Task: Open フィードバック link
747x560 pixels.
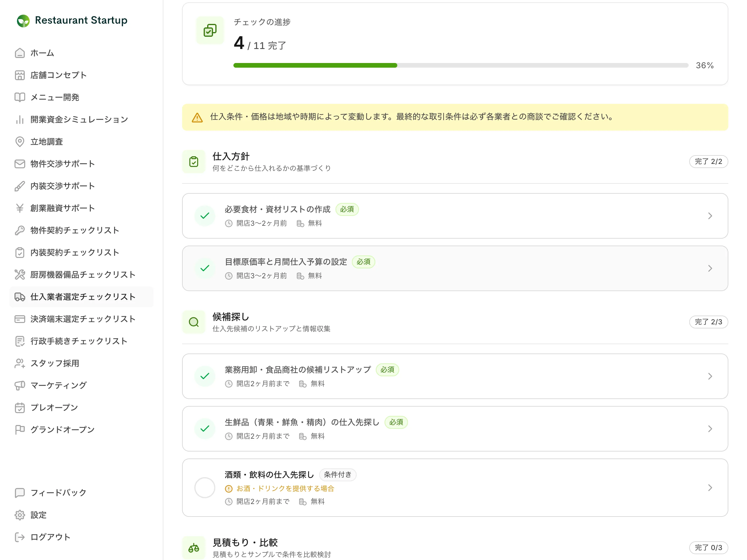Action: (x=81, y=493)
